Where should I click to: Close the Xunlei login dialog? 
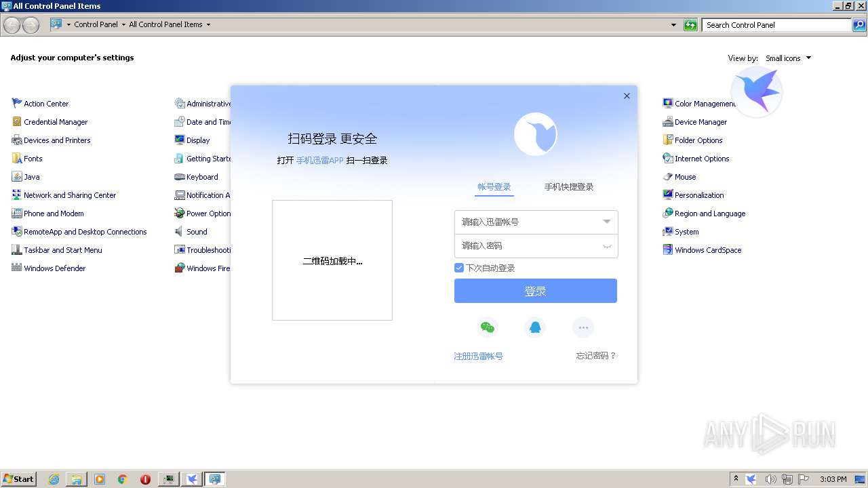[x=627, y=96]
